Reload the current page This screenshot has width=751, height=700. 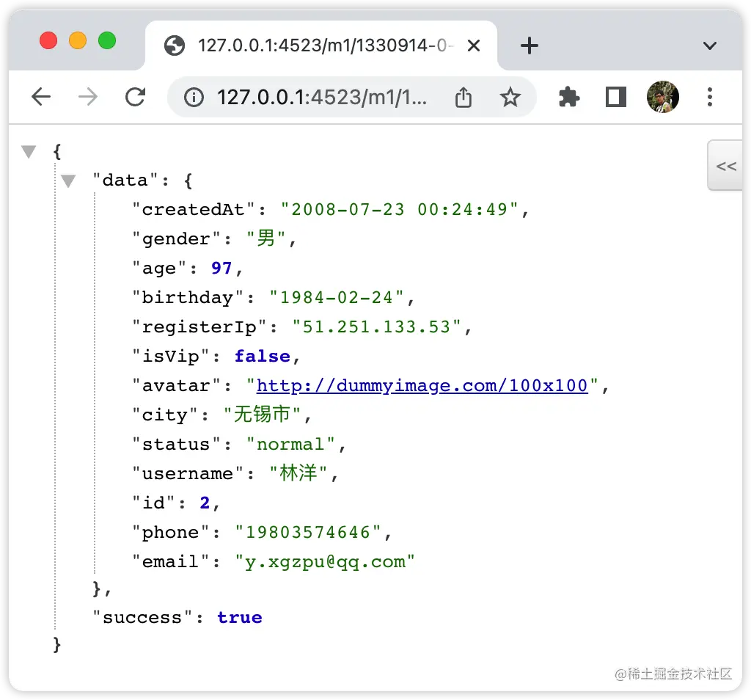point(136,98)
